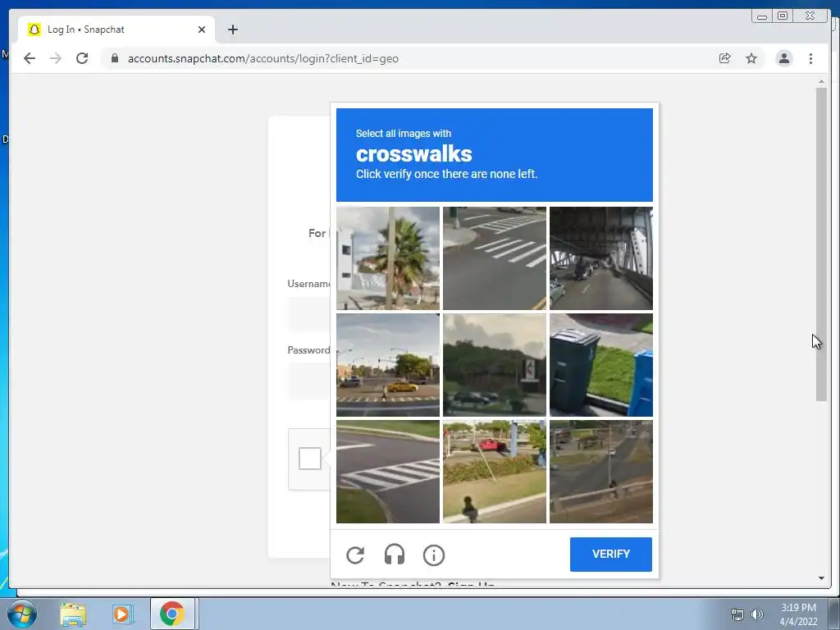This screenshot has height=630, width=840.
Task: Bookmark this page with star icon
Action: [x=751, y=58]
